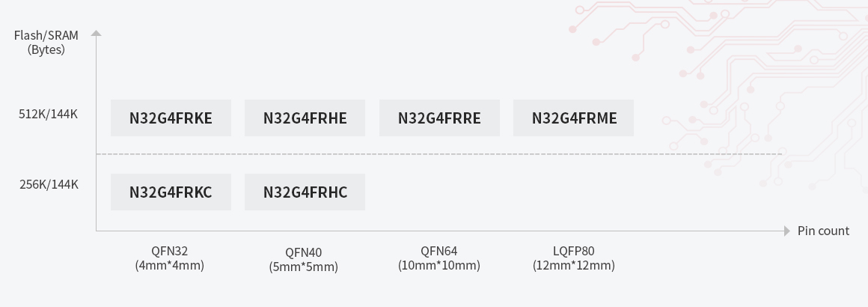The image size is (868, 307).
Task: Click the N32G4FRKC product box
Action: tap(171, 192)
